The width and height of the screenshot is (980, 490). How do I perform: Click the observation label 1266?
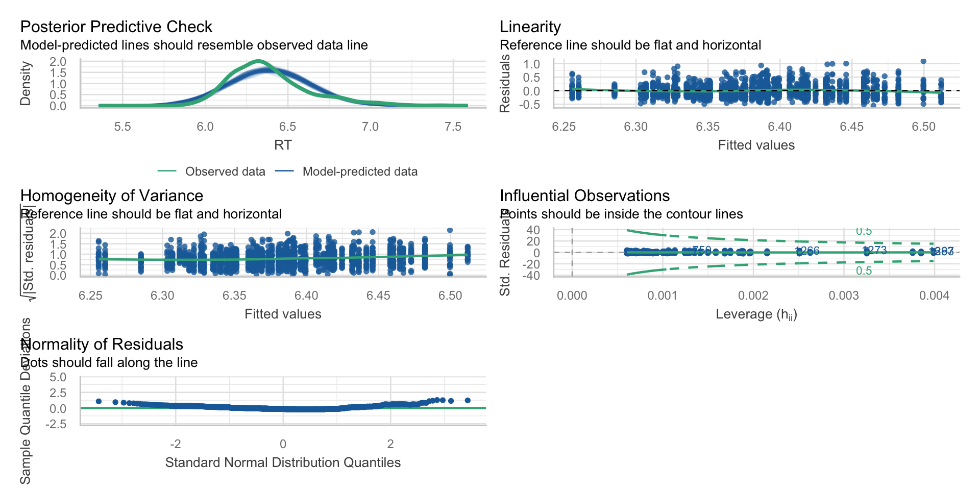[x=807, y=251]
